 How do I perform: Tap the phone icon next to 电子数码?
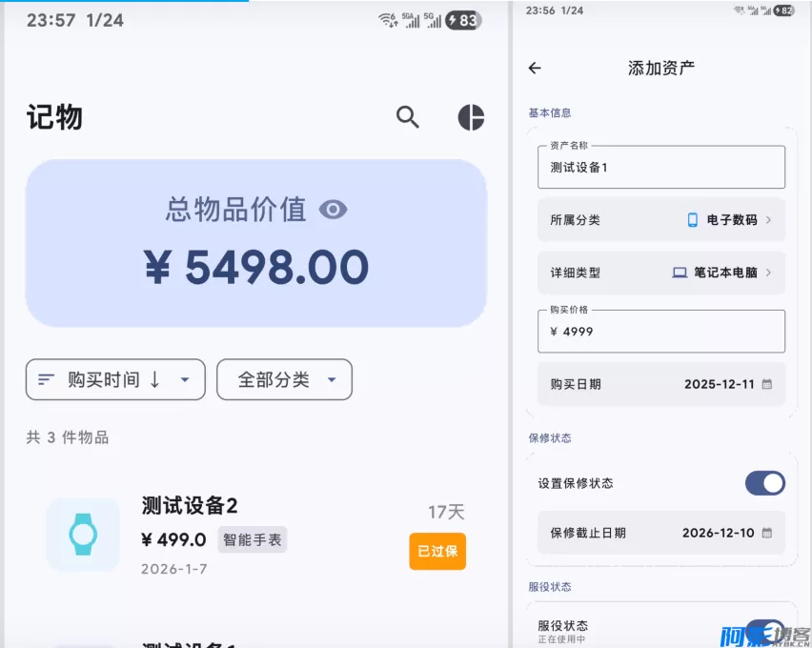click(x=693, y=220)
